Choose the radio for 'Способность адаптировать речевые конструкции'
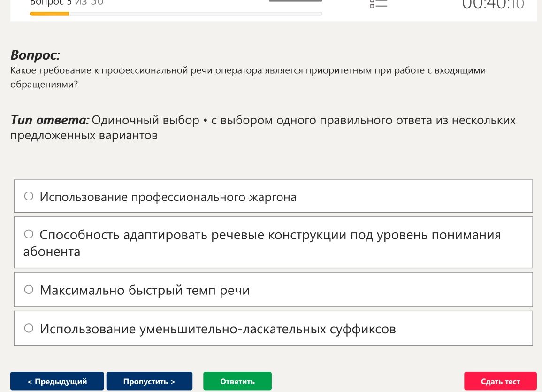The height and width of the screenshot is (392, 542). click(x=29, y=234)
